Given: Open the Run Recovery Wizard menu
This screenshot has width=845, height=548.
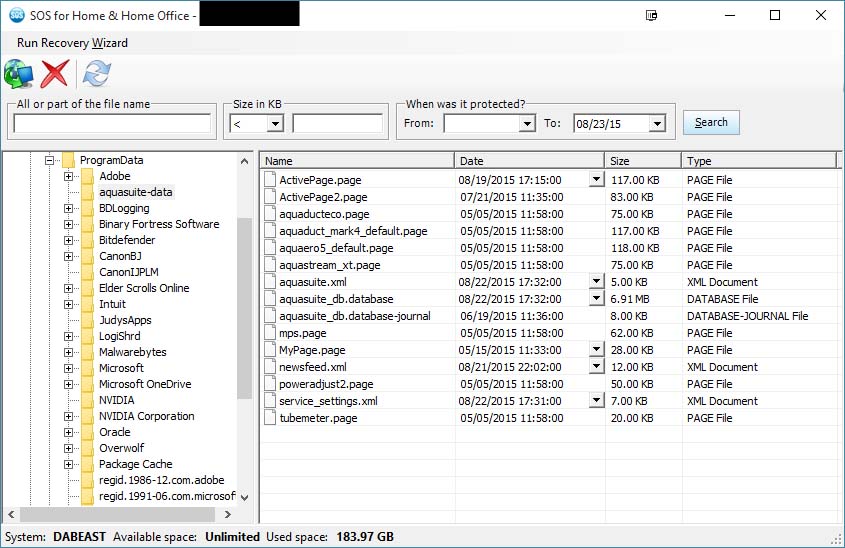Looking at the screenshot, I should [72, 43].
